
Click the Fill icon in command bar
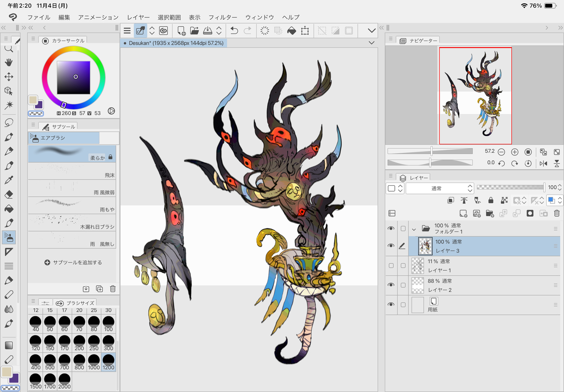[x=291, y=31]
